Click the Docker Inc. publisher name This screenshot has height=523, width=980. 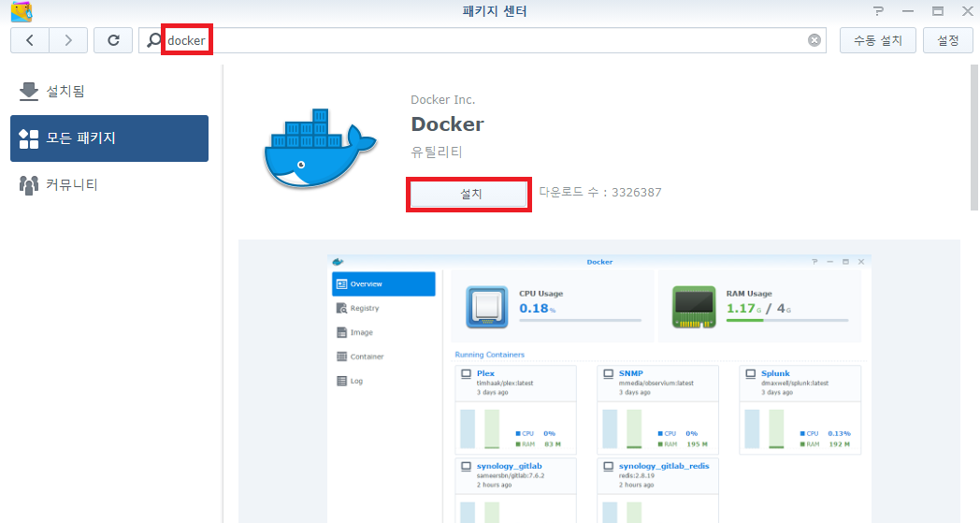click(442, 99)
